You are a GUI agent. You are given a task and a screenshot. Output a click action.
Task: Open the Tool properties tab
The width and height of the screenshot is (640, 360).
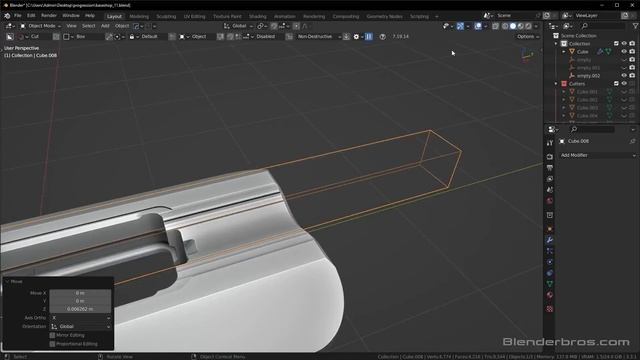point(550,143)
